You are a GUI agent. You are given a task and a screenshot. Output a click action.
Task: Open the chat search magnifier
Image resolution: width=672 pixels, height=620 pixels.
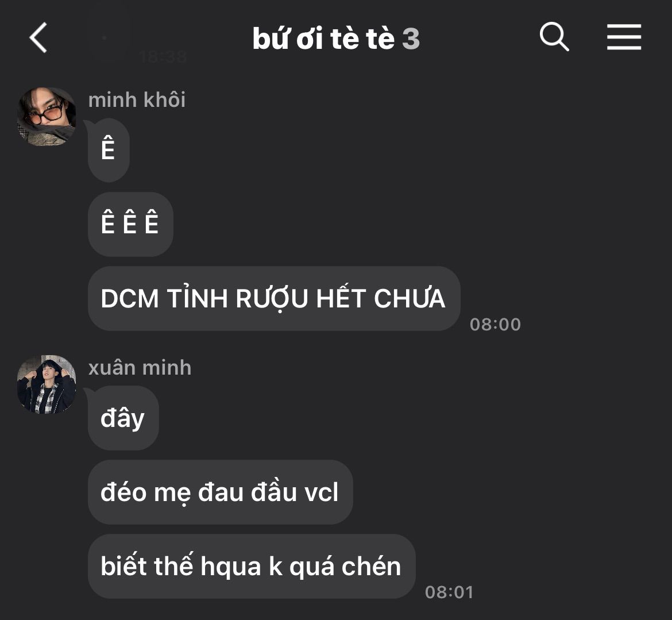point(554,37)
